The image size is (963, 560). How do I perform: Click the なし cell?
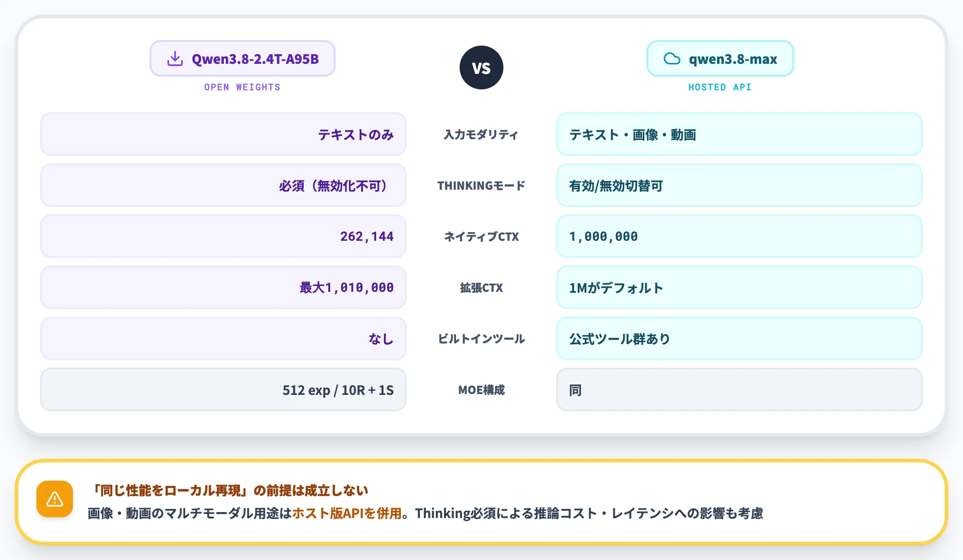223,339
